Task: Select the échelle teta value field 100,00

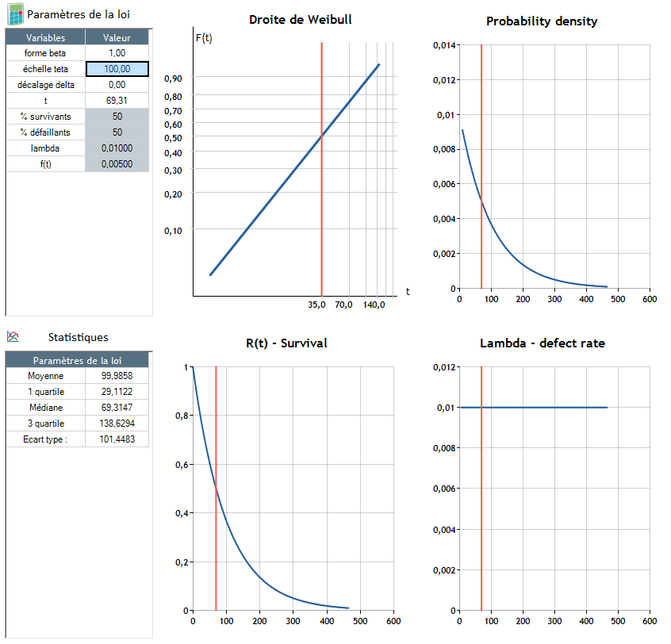Action: [117, 69]
